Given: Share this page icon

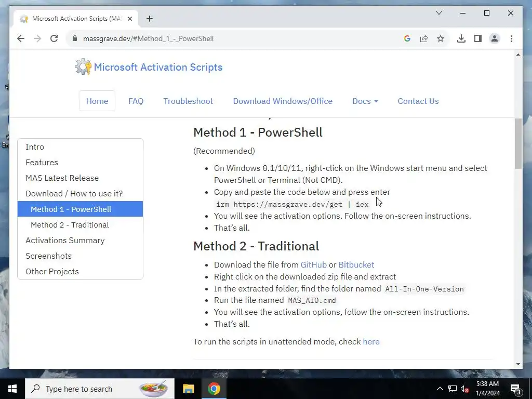Looking at the screenshot, I should click(x=424, y=38).
